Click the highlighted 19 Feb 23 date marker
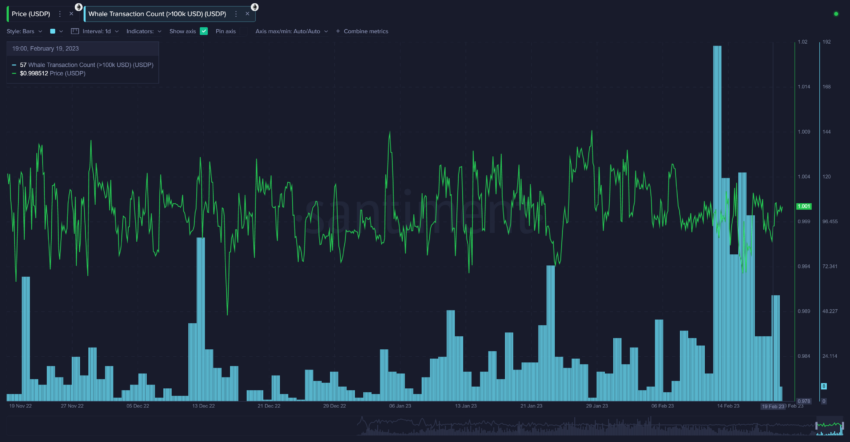 [x=773, y=407]
